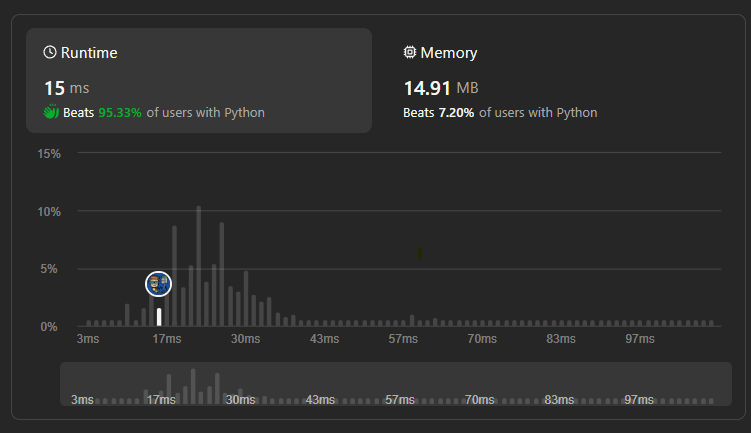Click the clock icon beside Runtime
Screen dimensions: 751x433
(50, 52)
